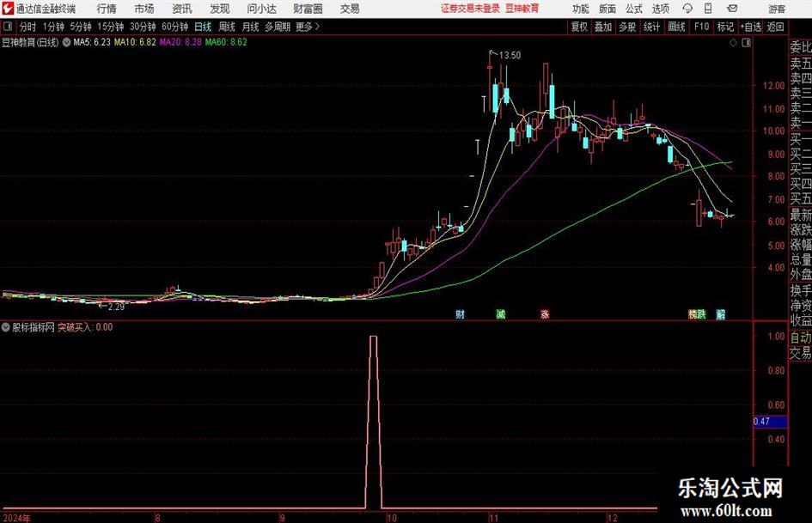This screenshot has height=523, width=812.
Task: Click the 自动 sidebar button
Action: point(801,338)
